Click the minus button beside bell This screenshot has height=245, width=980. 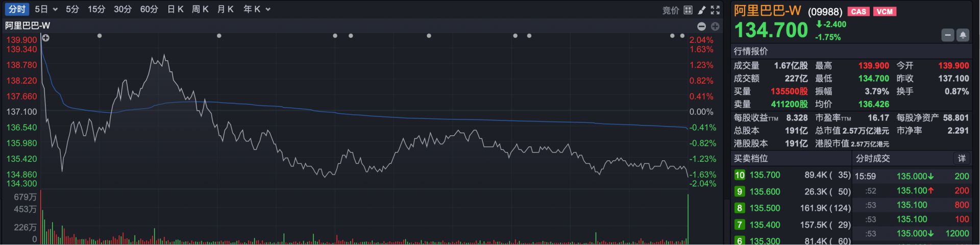pyautogui.click(x=948, y=35)
